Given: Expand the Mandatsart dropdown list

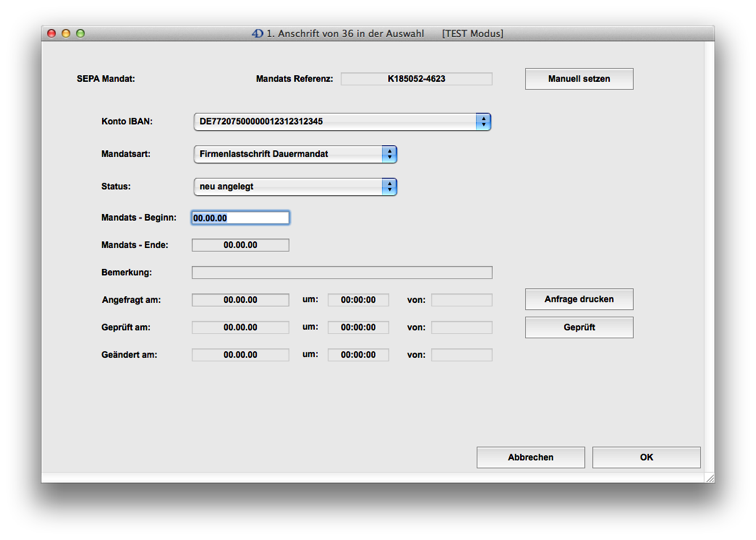Looking at the screenshot, I should (294, 154).
